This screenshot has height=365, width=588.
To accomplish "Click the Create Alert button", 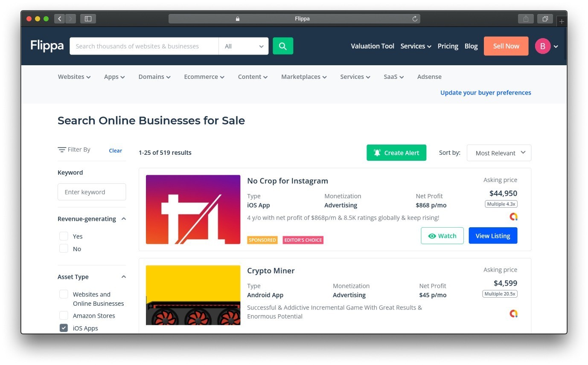I will [396, 153].
